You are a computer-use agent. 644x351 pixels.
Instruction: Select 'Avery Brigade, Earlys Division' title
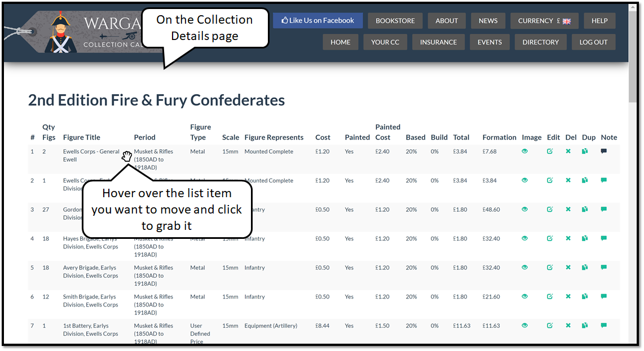(90, 272)
